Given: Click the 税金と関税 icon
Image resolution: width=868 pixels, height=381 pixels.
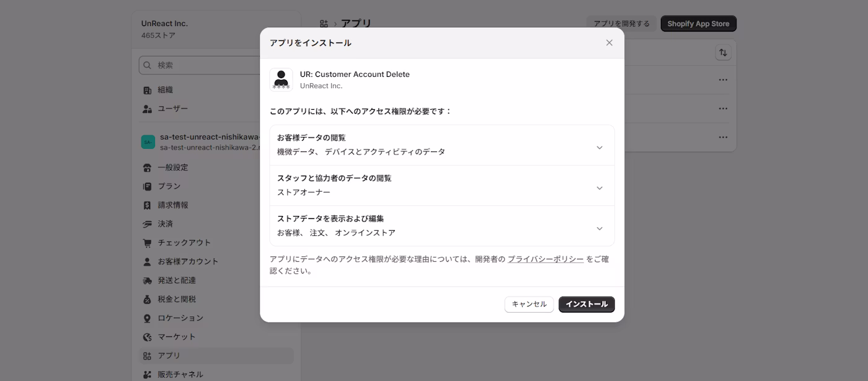Looking at the screenshot, I should pyautogui.click(x=147, y=299).
